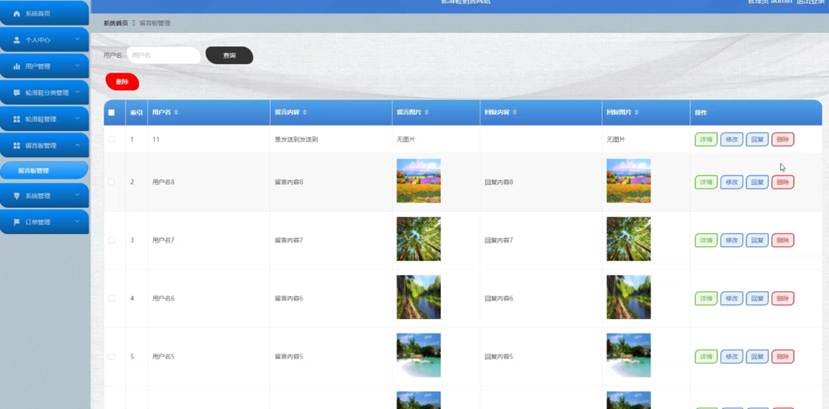The width and height of the screenshot is (829, 409).
Task: Sort table by the 留言内容 column arrows
Action: (x=305, y=113)
